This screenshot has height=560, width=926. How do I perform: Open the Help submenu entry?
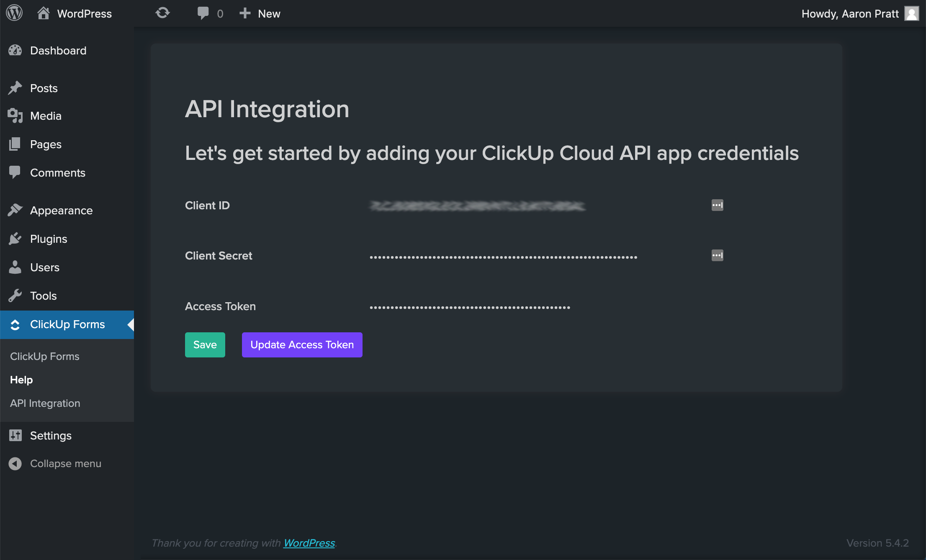pyautogui.click(x=21, y=380)
